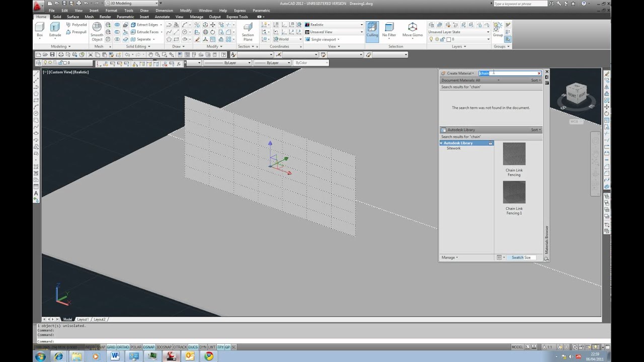Close the Materials Browser palette
Viewport: 644px width, 362px height.
point(547,72)
